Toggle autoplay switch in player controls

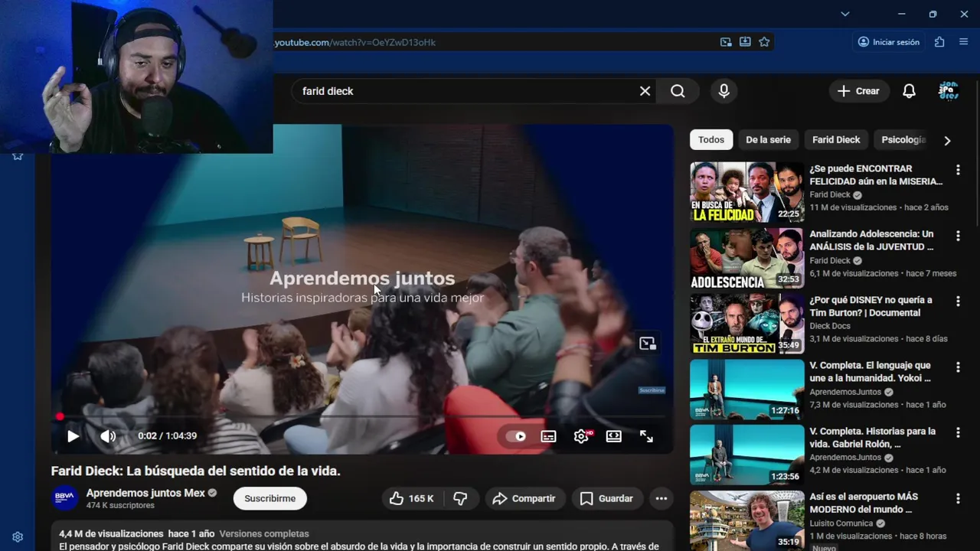(516, 436)
